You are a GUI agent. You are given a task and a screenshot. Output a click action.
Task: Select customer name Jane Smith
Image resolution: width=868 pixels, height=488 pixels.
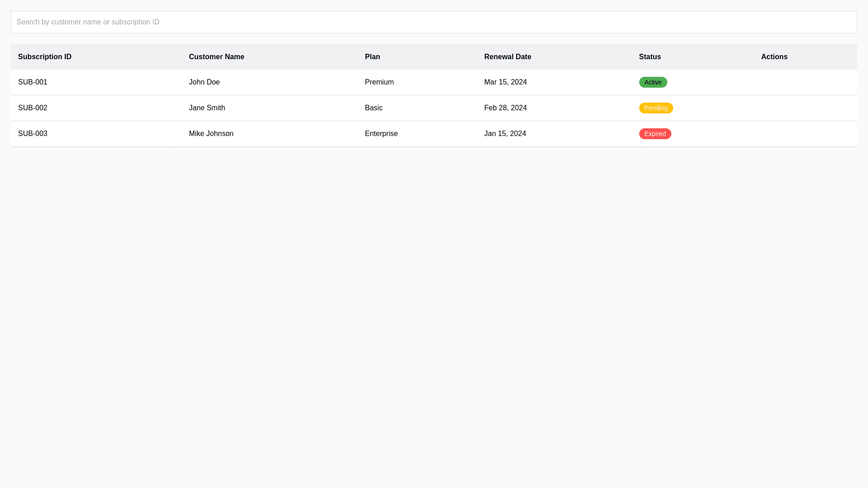[x=207, y=108]
